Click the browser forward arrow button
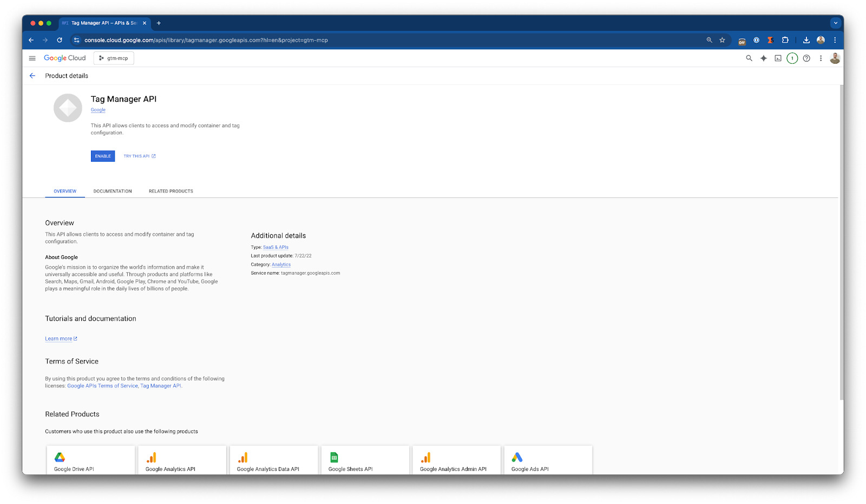Screen dimensions: 866x504 tap(45, 40)
